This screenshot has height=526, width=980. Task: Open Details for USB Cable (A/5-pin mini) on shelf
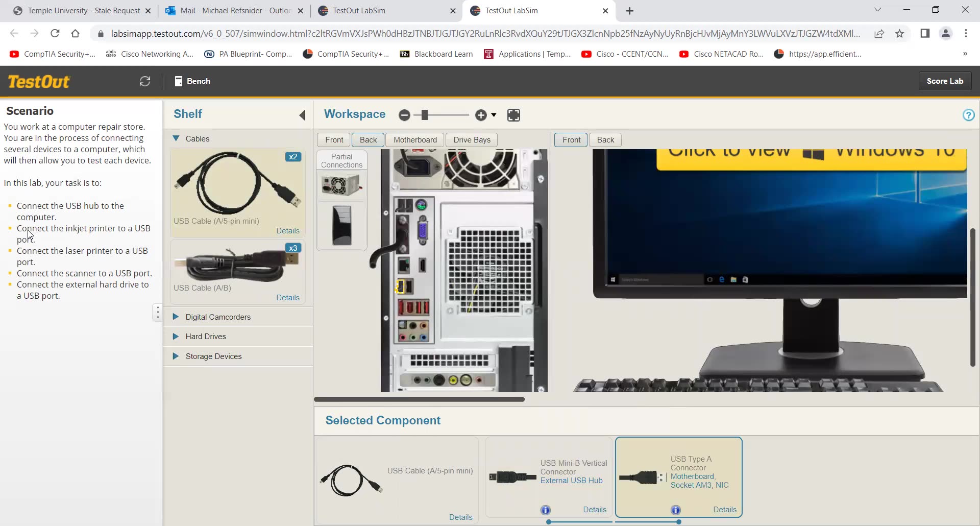tap(288, 231)
